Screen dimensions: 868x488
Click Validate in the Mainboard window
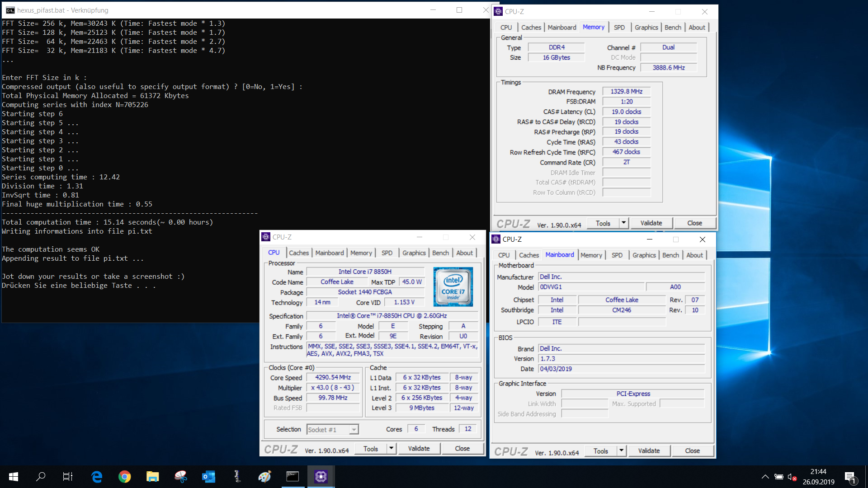[649, 450]
